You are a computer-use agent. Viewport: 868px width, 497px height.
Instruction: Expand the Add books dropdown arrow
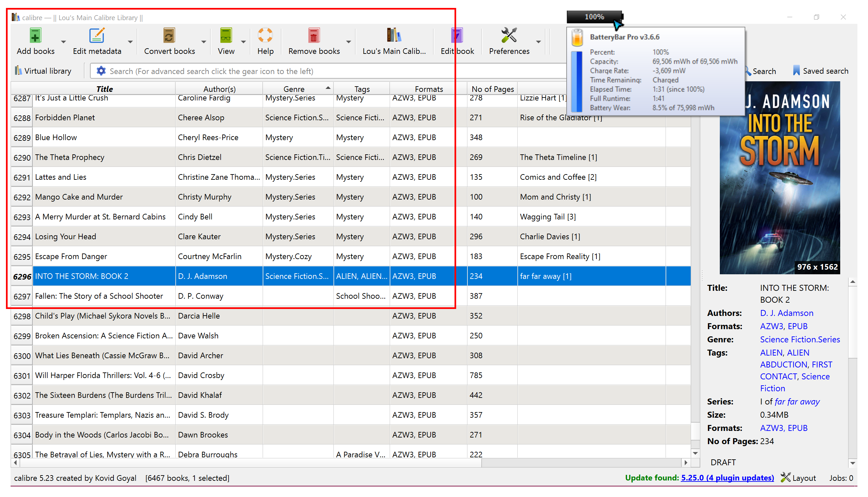[x=63, y=42]
